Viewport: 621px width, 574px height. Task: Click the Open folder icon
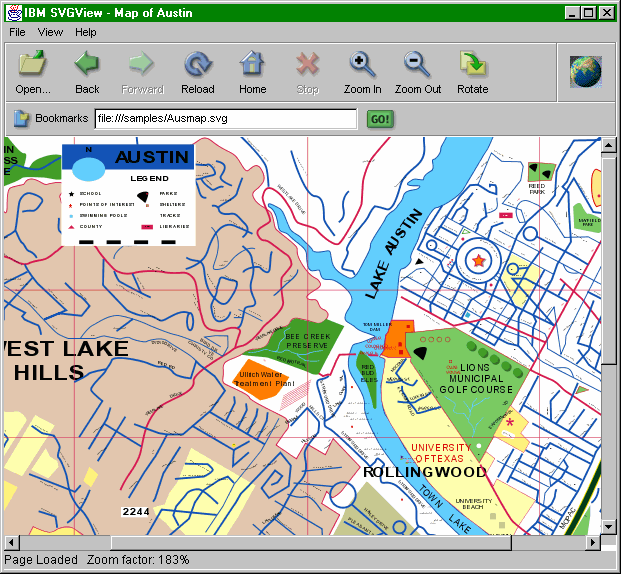(33, 64)
